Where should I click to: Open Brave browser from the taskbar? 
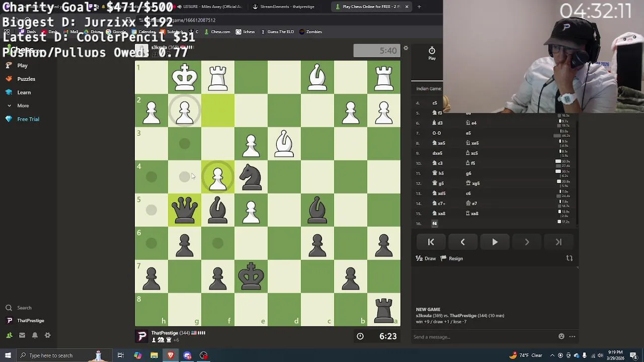pos(171,355)
